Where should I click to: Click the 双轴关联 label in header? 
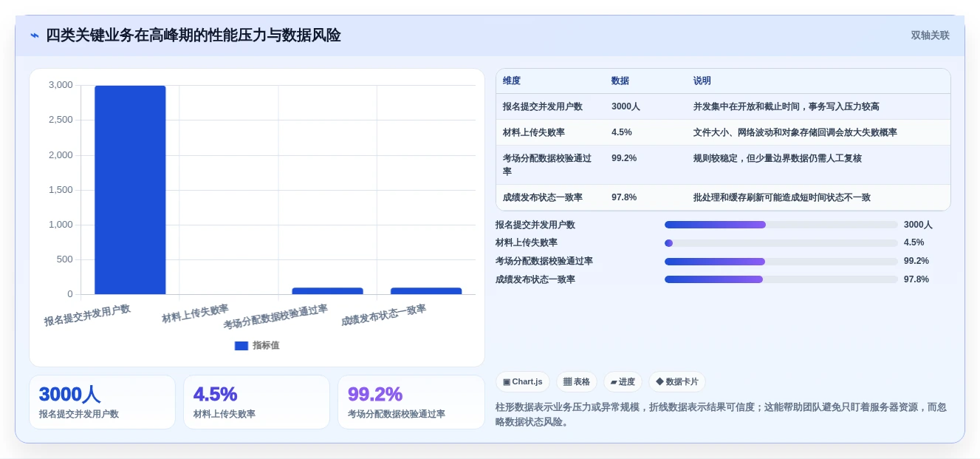point(930,35)
